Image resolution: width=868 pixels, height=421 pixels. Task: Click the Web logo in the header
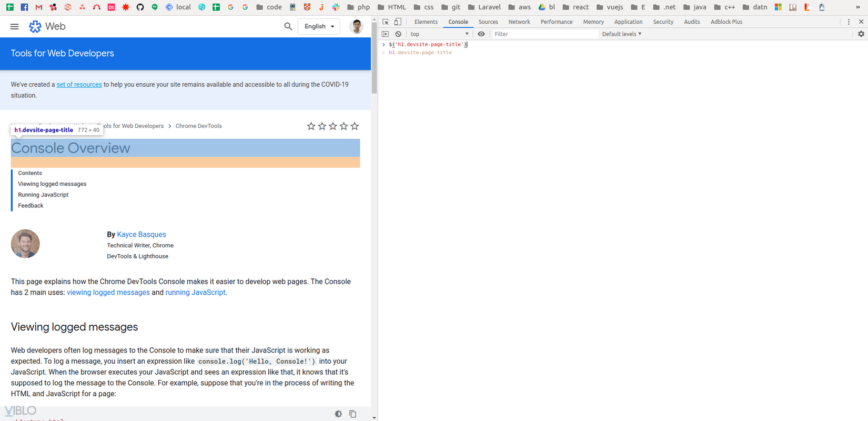[x=47, y=26]
